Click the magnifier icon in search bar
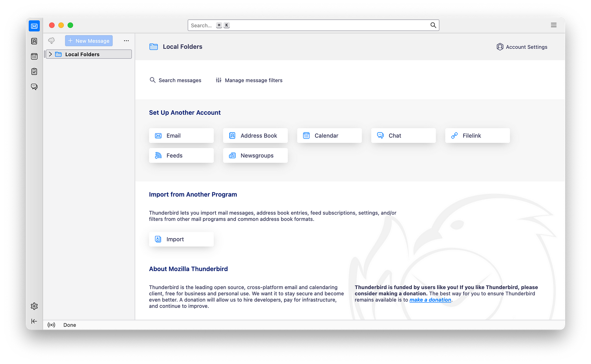Screen dimensions: 591x364 point(433,25)
